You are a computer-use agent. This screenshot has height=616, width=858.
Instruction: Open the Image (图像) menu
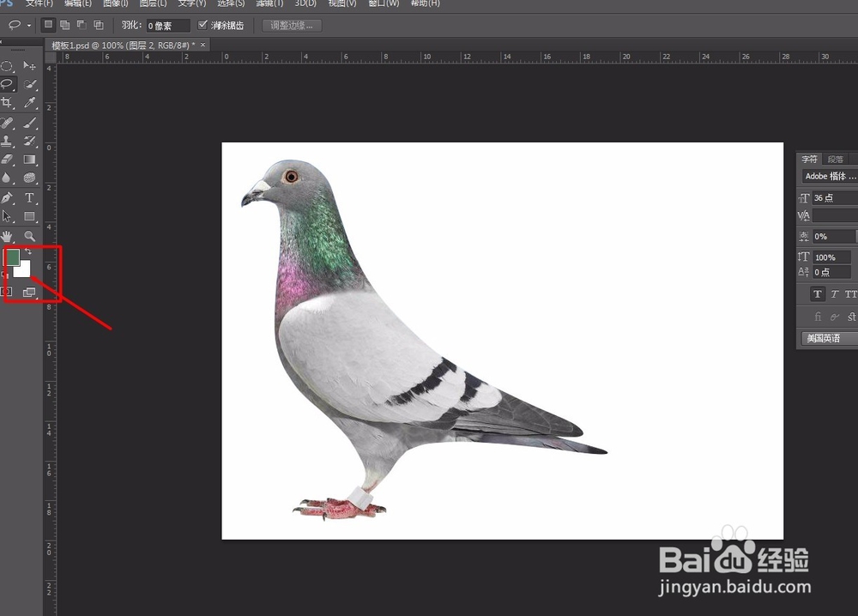pyautogui.click(x=116, y=3)
